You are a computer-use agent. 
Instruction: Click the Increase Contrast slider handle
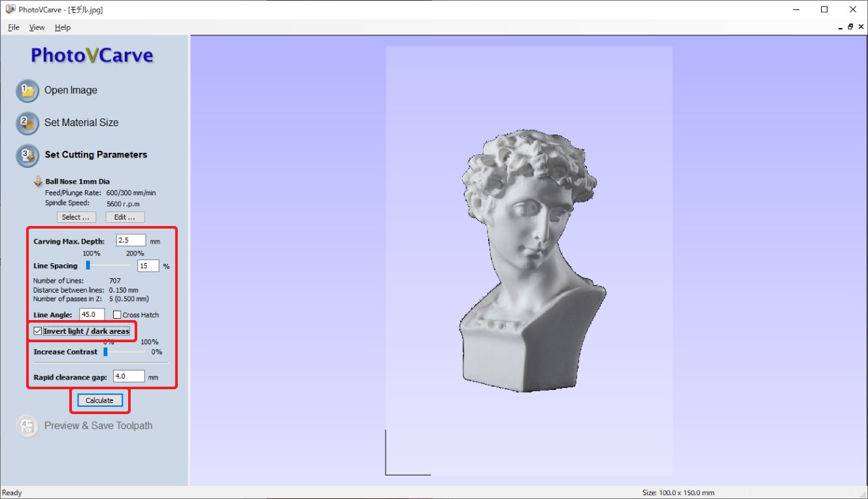click(105, 351)
